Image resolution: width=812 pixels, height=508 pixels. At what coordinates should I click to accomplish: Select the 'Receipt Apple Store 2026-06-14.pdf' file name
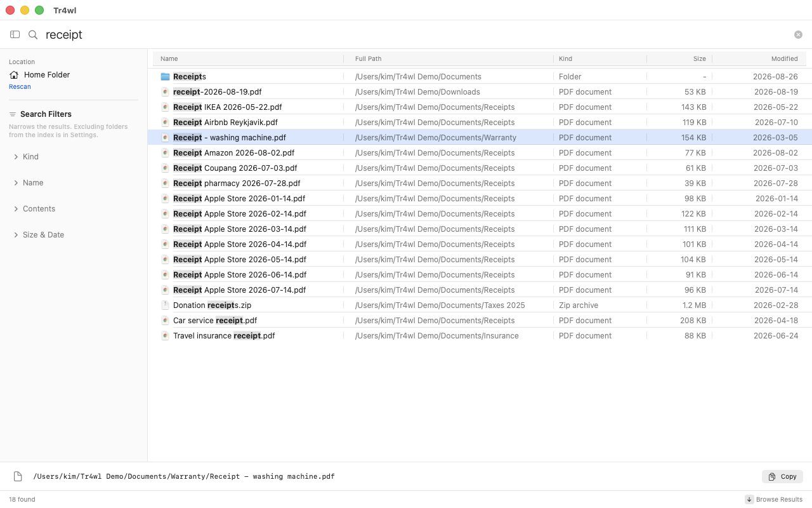(x=240, y=275)
